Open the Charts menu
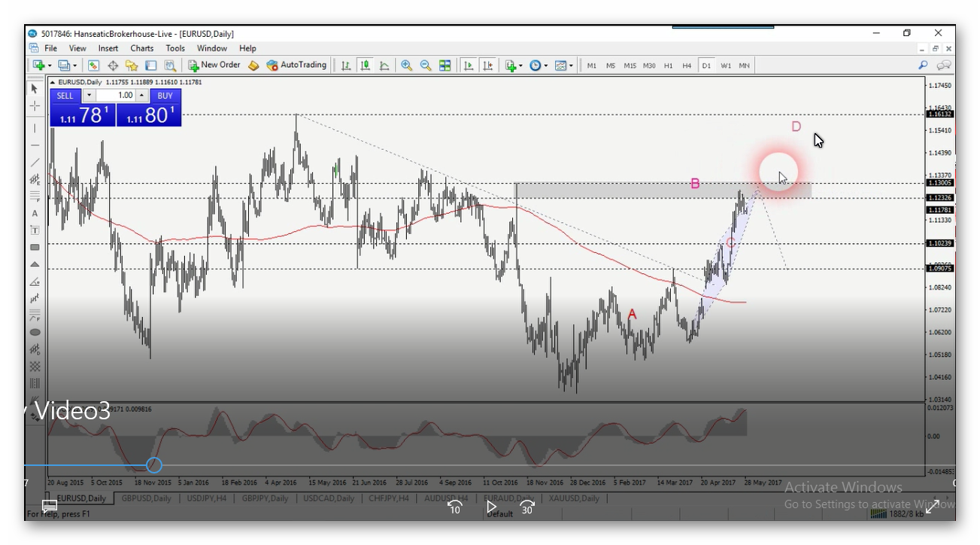The height and width of the screenshot is (545, 980). (x=141, y=48)
